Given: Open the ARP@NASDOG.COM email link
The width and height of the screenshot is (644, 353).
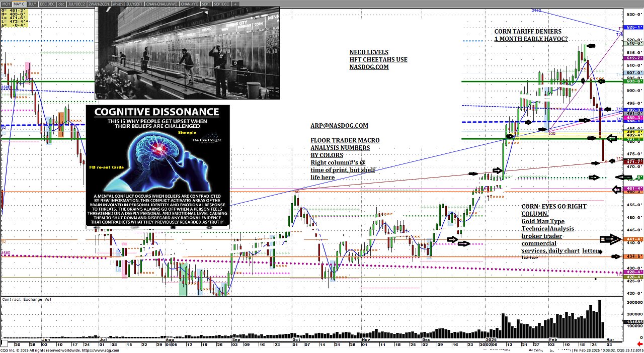Looking at the screenshot, I should (x=339, y=125).
